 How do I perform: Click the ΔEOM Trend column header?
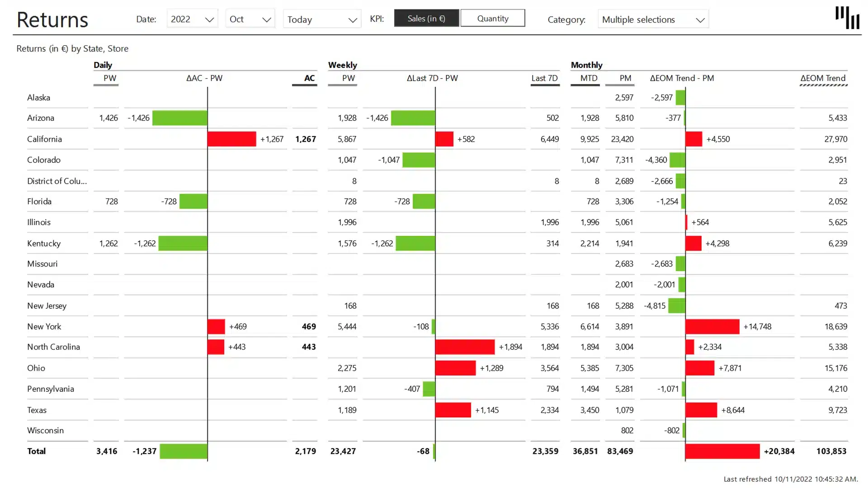[823, 78]
